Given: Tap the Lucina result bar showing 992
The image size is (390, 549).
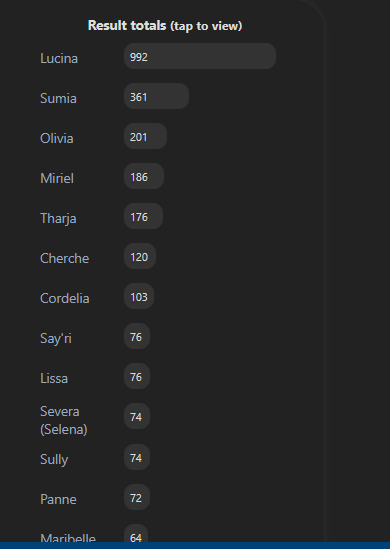Looking at the screenshot, I should tap(200, 56).
